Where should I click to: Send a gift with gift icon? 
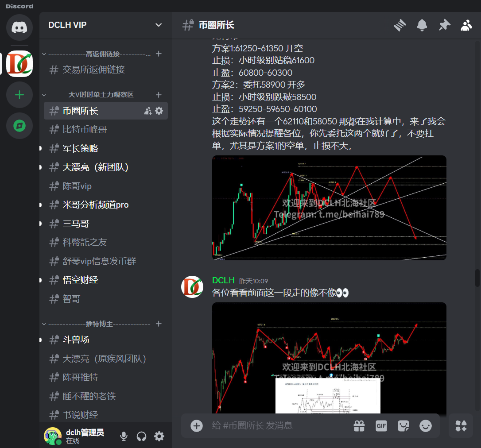click(x=359, y=426)
